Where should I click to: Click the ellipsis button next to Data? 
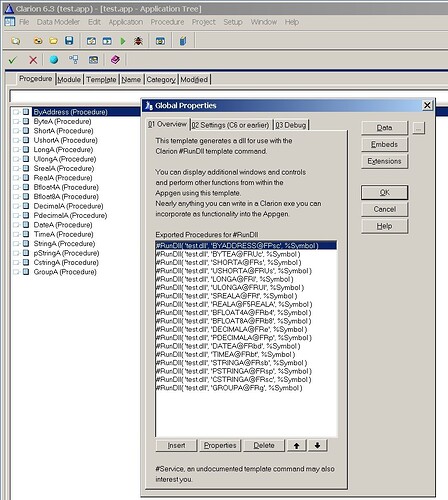(x=419, y=128)
